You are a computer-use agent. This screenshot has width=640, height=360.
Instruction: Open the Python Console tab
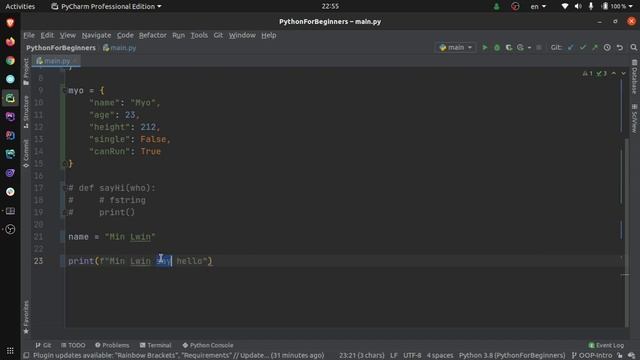pos(208,345)
